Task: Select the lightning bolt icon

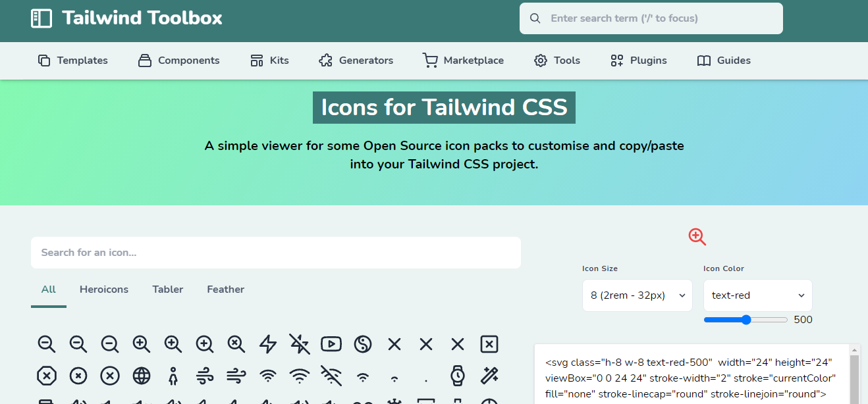Action: (x=268, y=343)
